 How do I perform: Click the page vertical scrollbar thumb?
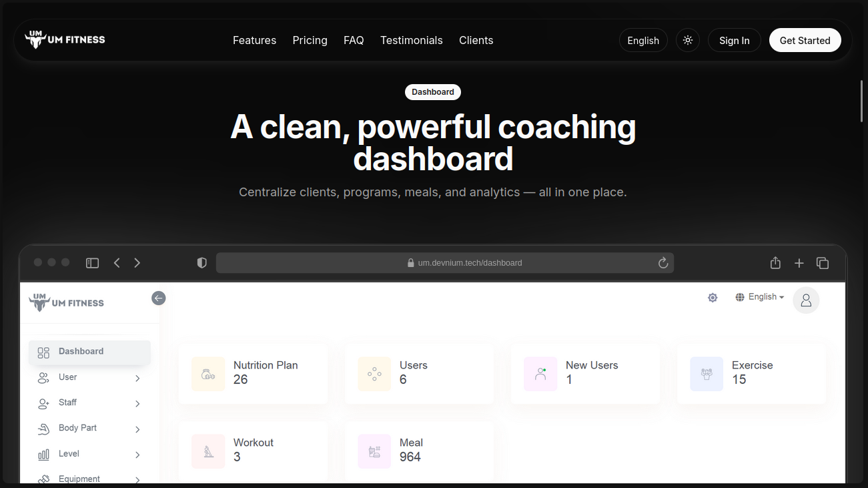[x=861, y=100]
